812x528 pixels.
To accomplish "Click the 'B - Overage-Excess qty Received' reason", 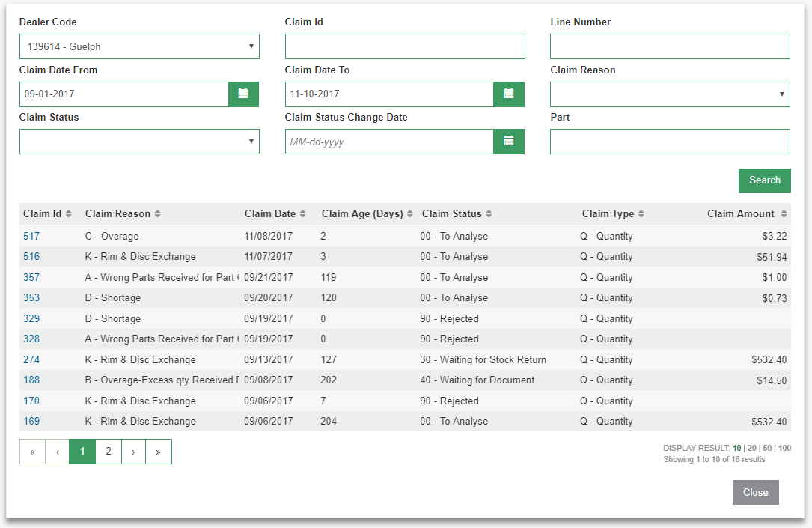I will point(162,380).
